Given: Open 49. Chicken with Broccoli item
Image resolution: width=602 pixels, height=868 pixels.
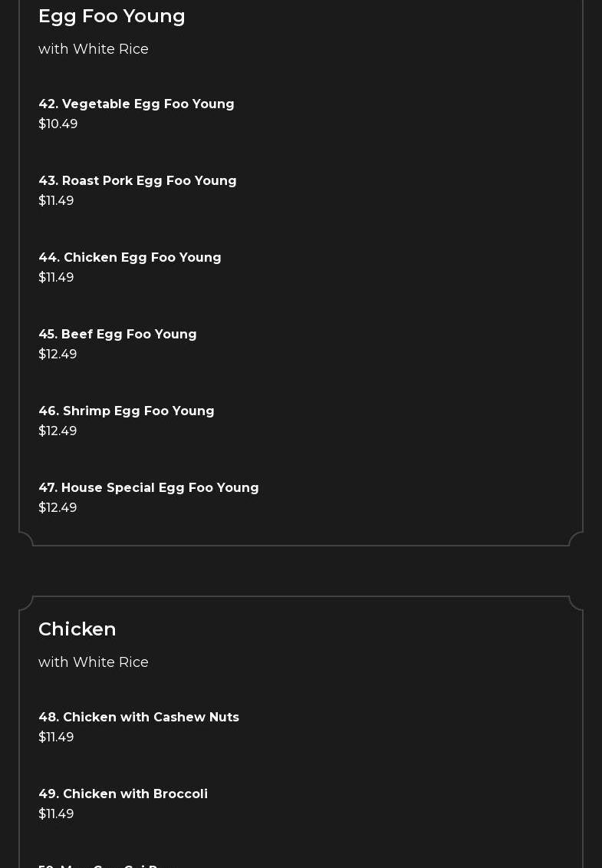Looking at the screenshot, I should coord(123,794).
